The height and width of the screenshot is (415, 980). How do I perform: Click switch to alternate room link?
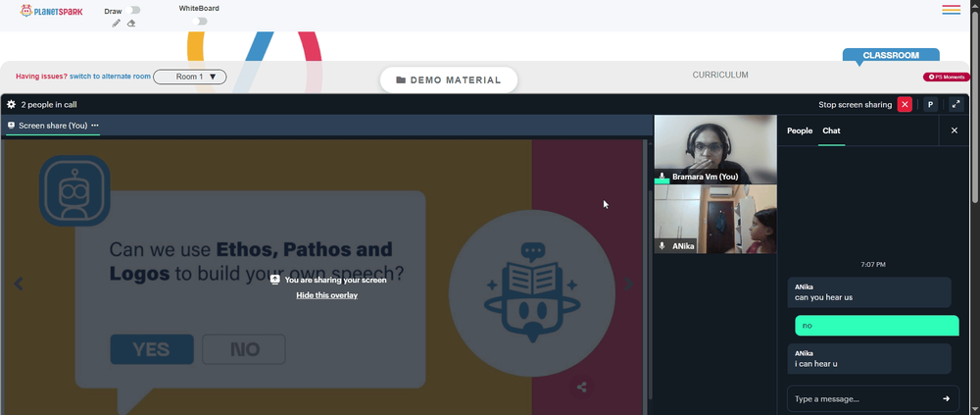coord(110,77)
